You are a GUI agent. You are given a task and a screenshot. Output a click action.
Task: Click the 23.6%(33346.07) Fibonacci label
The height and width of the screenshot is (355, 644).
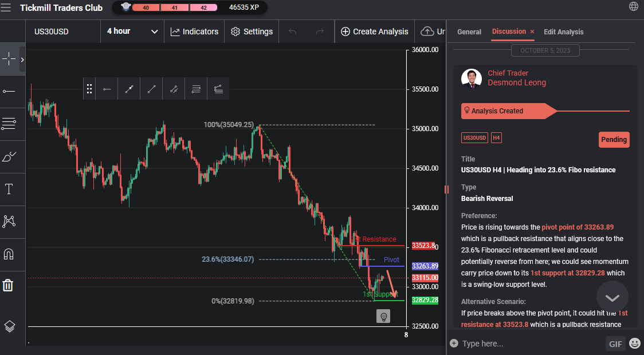[x=228, y=259]
